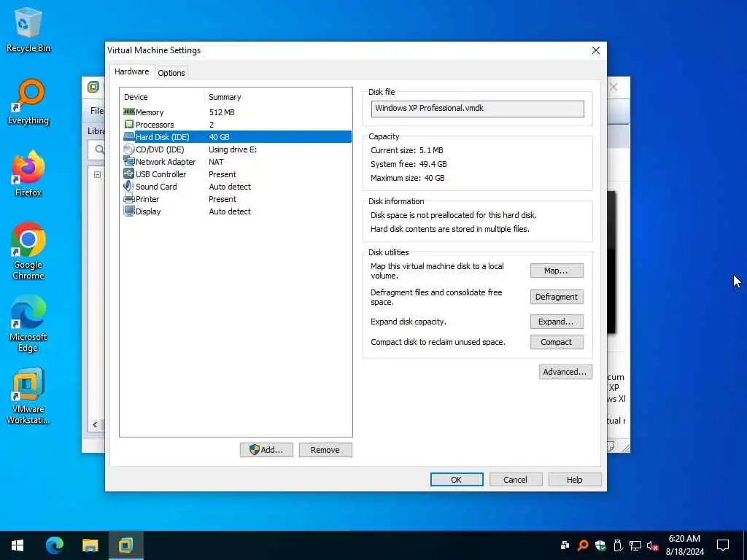Open Microsoft Edge from the taskbar
The width and height of the screenshot is (747, 560).
pyautogui.click(x=54, y=545)
